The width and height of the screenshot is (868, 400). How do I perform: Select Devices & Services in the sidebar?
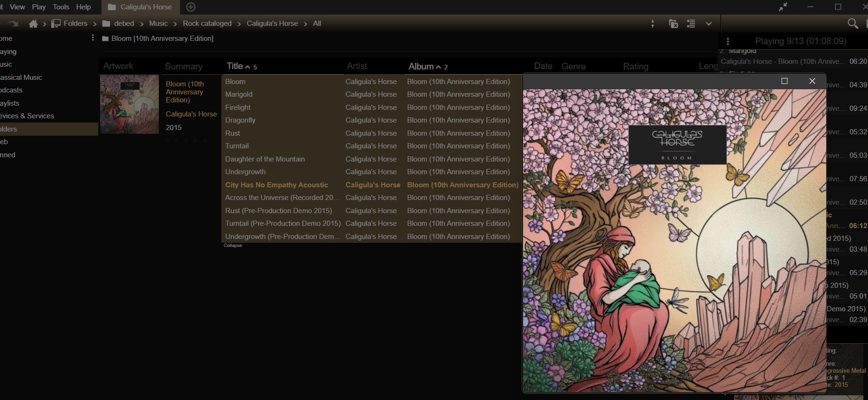click(27, 116)
